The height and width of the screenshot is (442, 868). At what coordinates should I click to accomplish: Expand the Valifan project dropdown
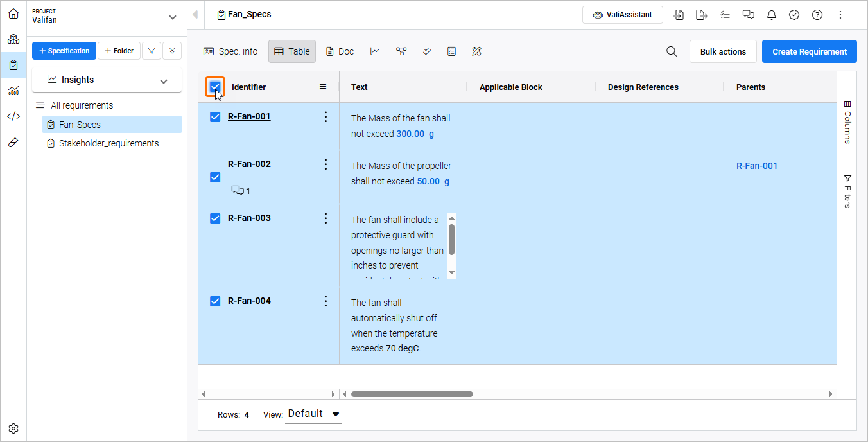tap(171, 17)
